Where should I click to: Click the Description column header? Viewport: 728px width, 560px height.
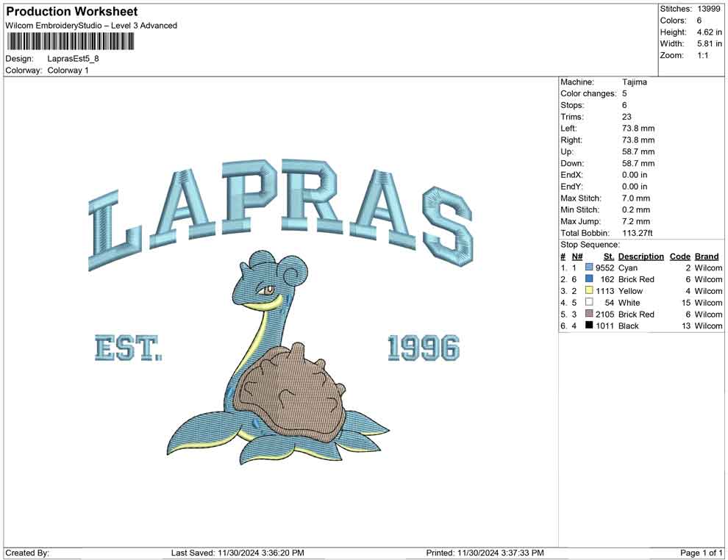point(640,256)
